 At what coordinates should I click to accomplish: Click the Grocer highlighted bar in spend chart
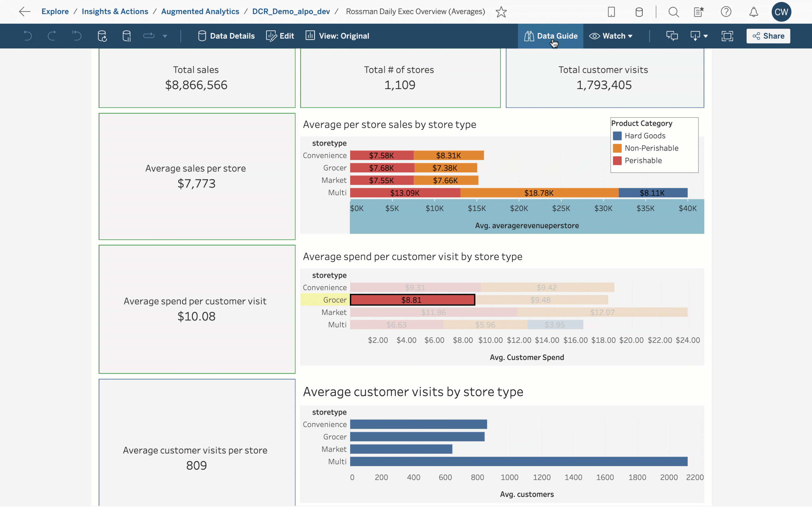pos(412,300)
